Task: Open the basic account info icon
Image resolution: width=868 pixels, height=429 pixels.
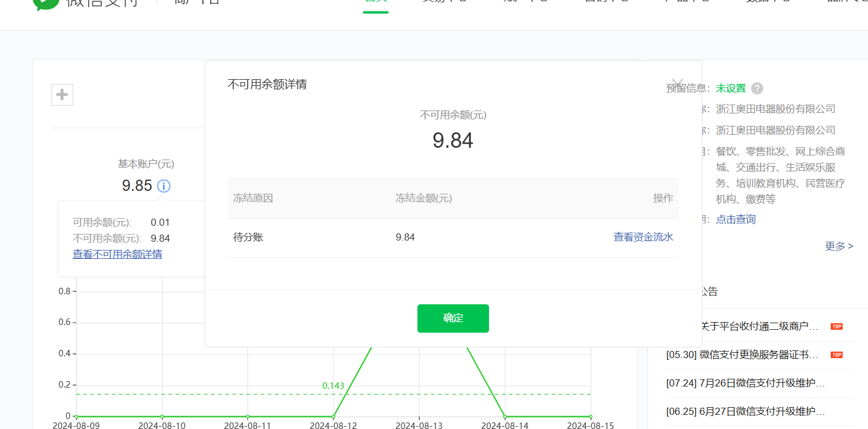Action: point(164,186)
